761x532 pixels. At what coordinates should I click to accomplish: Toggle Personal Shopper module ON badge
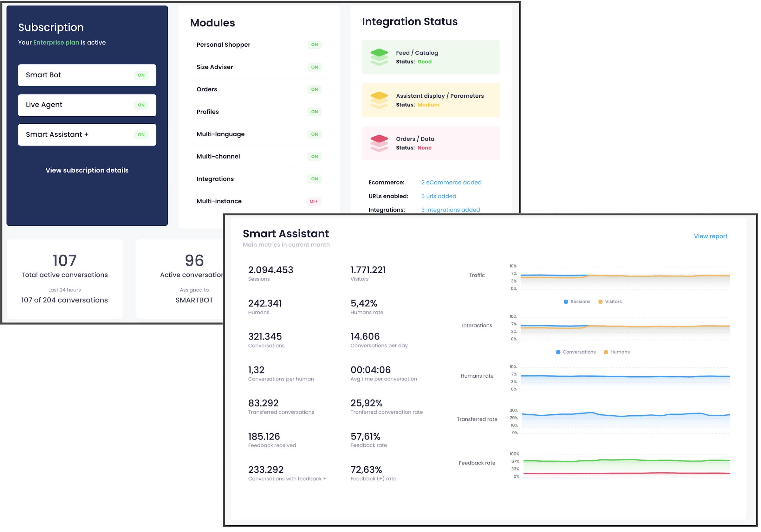(314, 45)
